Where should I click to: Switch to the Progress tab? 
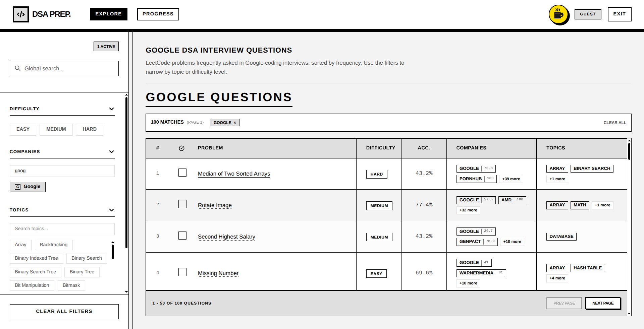[158, 14]
